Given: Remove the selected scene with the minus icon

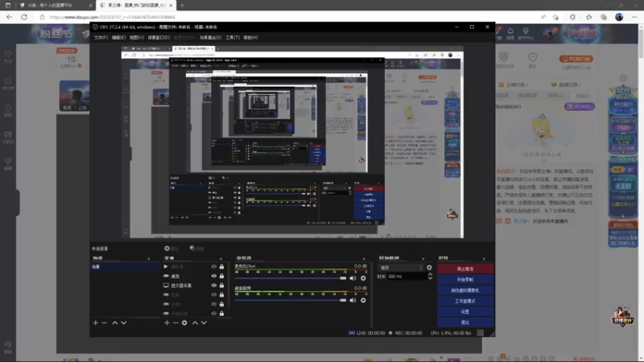Looking at the screenshot, I should coord(105,323).
